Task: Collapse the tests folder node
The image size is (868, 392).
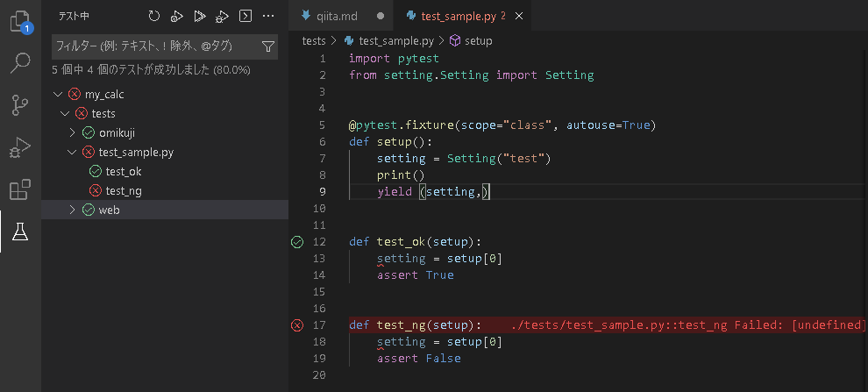Action: [65, 113]
